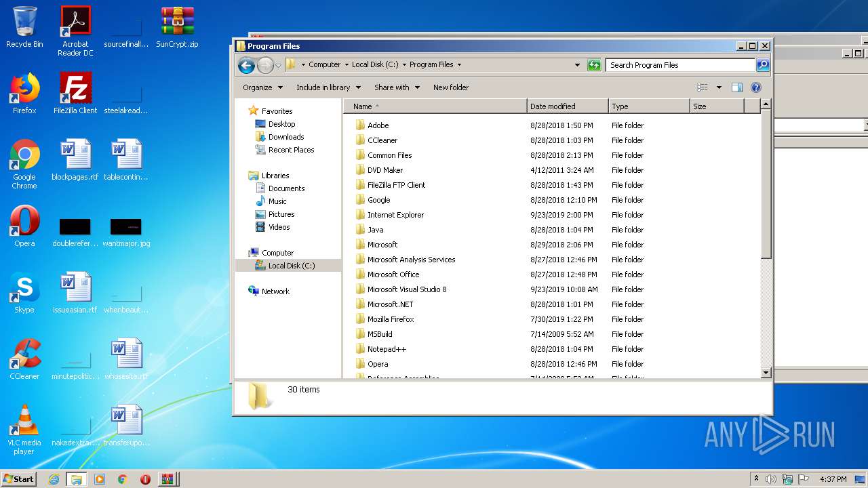Click the Explorer Help icon
The height and width of the screenshot is (488, 868).
pyautogui.click(x=756, y=87)
